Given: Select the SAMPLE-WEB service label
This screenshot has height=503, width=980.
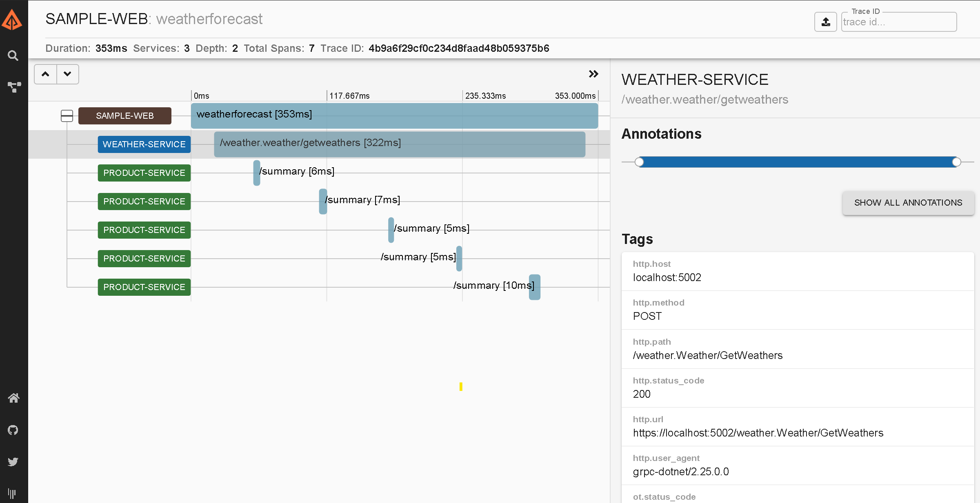Looking at the screenshot, I should tap(124, 116).
